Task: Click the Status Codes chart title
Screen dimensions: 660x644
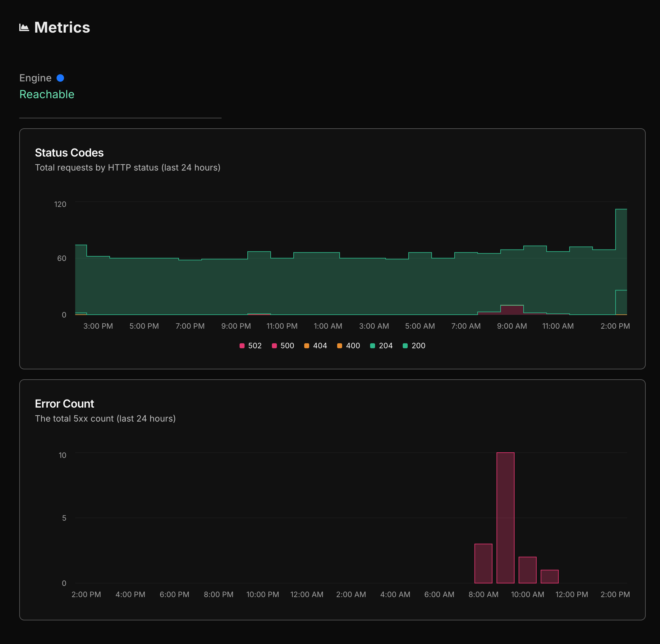Action: [x=69, y=153]
